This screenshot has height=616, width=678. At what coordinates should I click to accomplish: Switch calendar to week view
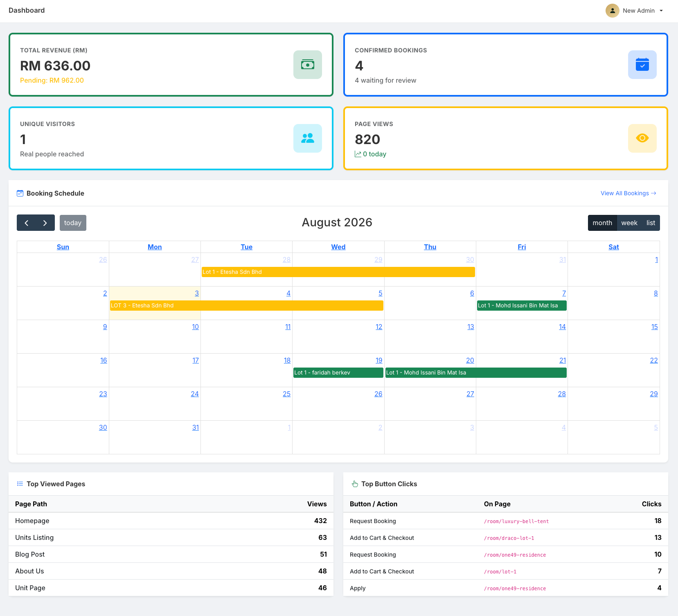629,223
